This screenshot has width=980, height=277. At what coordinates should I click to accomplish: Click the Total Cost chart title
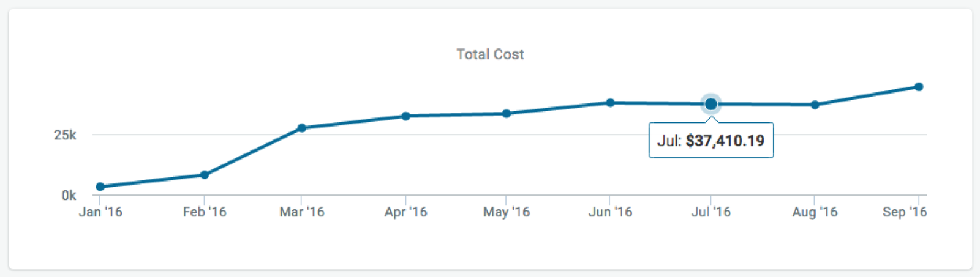(x=490, y=54)
